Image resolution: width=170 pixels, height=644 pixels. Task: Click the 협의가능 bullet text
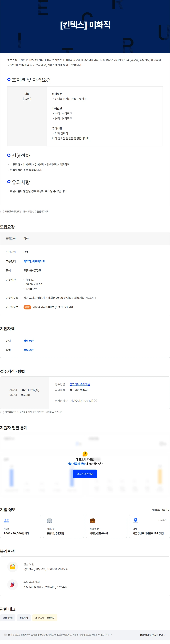30,280
